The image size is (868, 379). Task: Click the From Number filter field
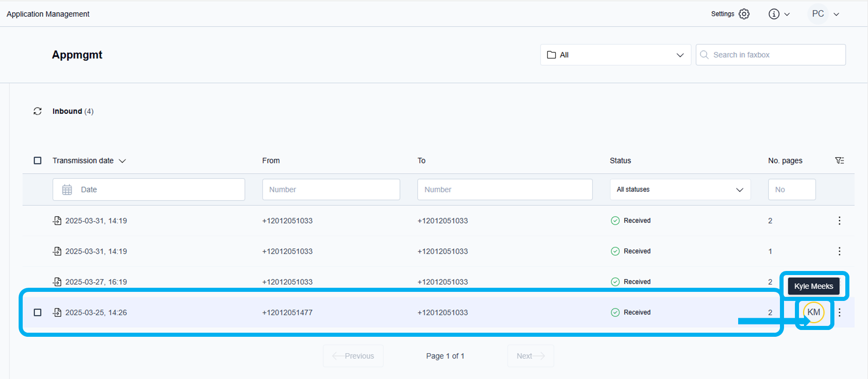tap(331, 190)
